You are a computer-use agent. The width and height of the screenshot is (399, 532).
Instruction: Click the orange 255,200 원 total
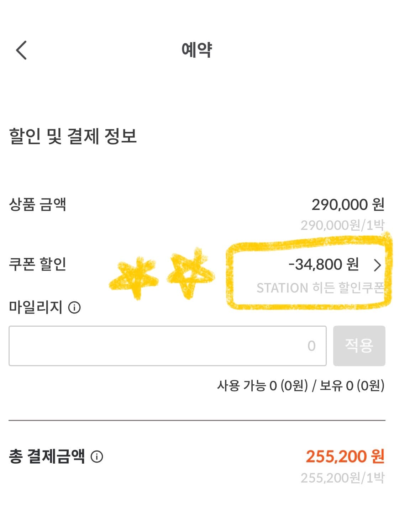[345, 457]
